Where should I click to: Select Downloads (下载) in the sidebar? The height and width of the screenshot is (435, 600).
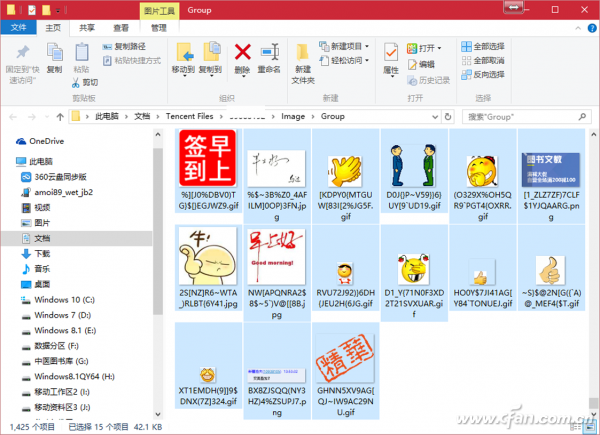pos(36,253)
